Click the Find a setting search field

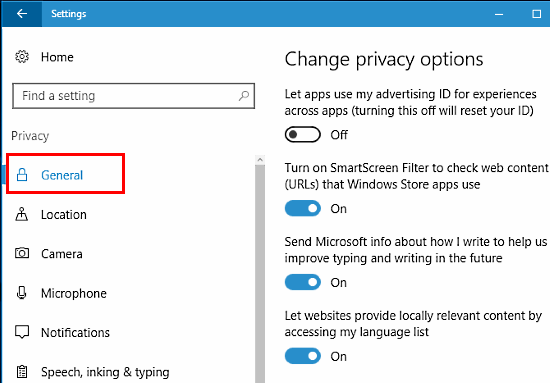[133, 96]
